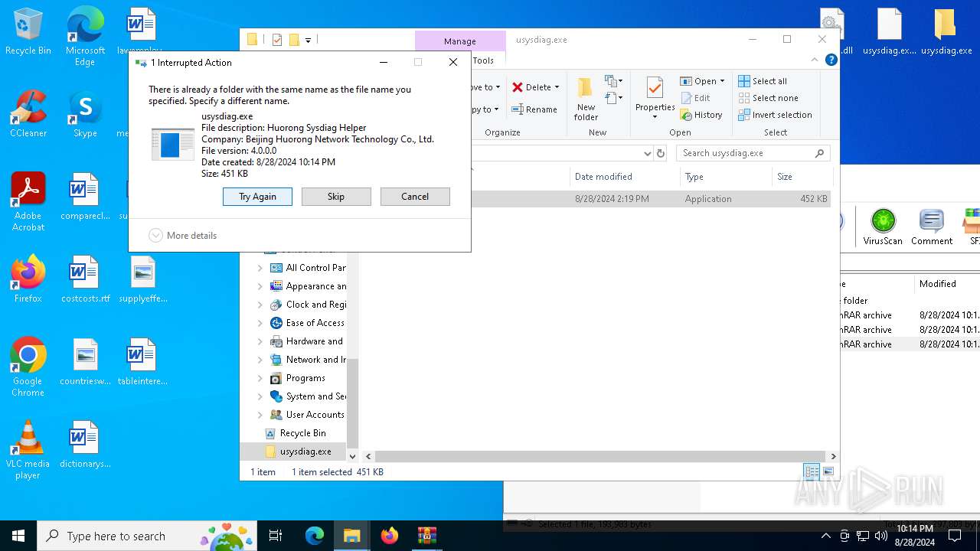Collapse the Explorer ribbon with the chevron
The width and height of the screenshot is (980, 551).
815,60
